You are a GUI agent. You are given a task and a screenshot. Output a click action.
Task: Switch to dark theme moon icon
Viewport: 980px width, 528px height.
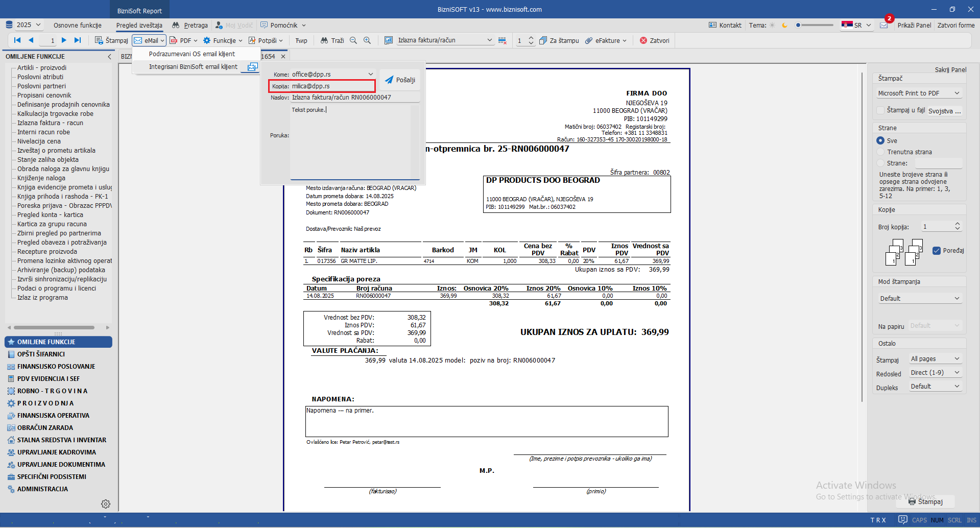point(785,25)
